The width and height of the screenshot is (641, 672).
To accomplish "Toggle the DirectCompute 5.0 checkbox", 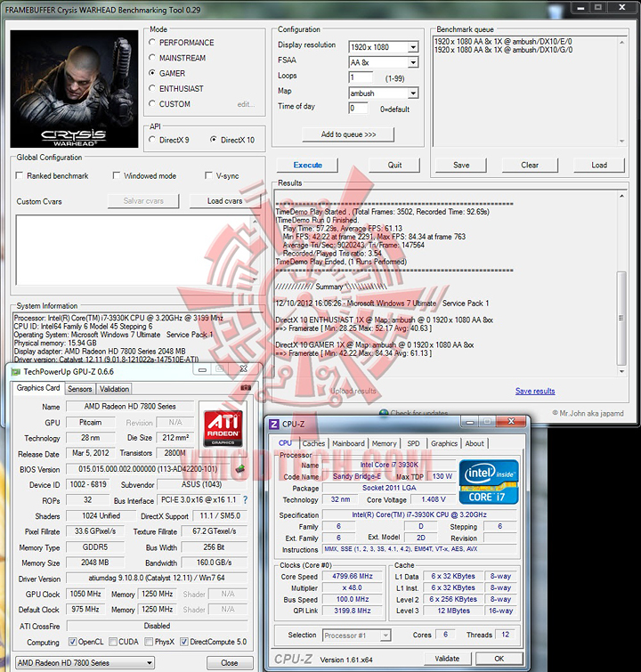I will [184, 642].
